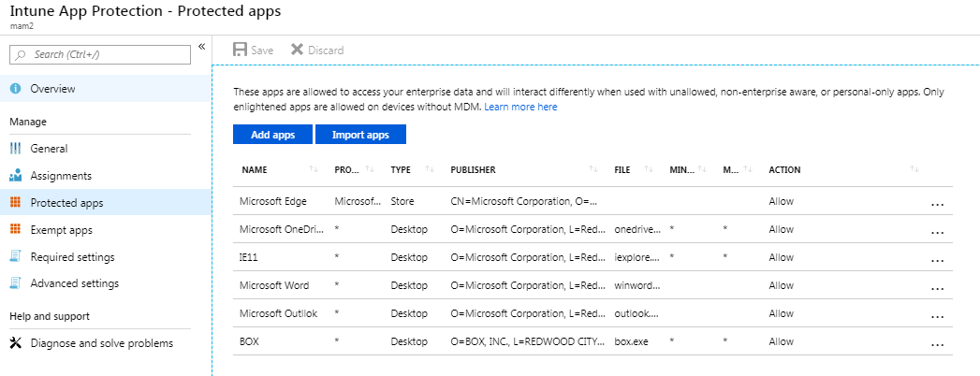Click the Import apps button
Screen dimensions: 980x376
(x=360, y=135)
